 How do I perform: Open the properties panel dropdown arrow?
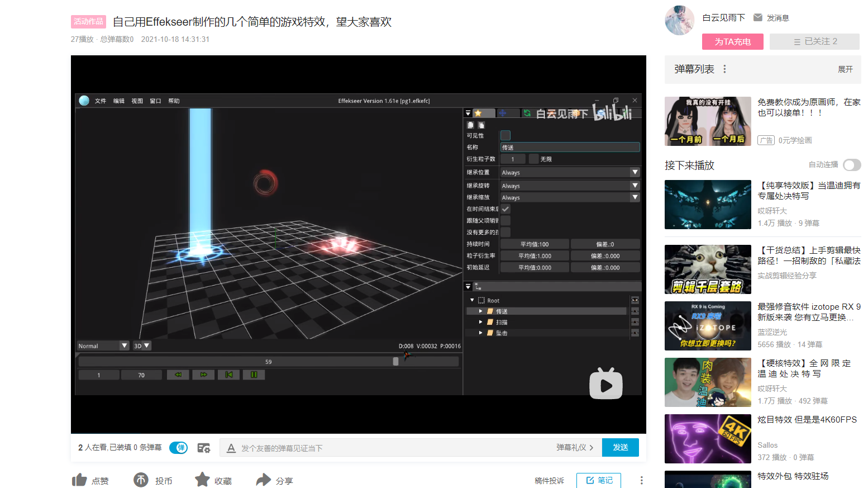click(468, 113)
